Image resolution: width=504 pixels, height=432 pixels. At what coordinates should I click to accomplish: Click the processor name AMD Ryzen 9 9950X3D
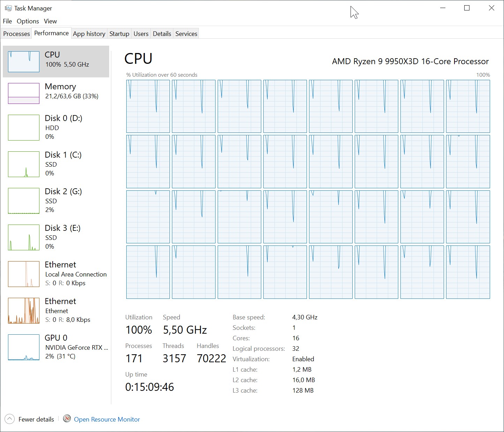410,61
